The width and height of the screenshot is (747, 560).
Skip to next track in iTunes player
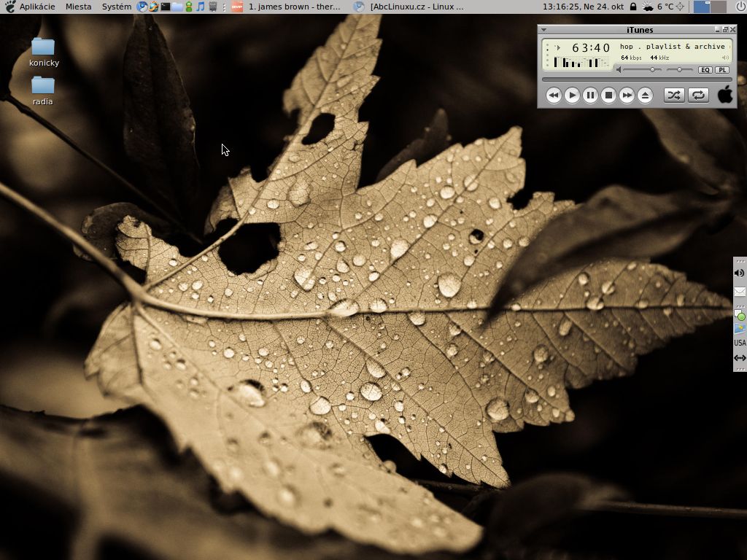[x=627, y=96]
